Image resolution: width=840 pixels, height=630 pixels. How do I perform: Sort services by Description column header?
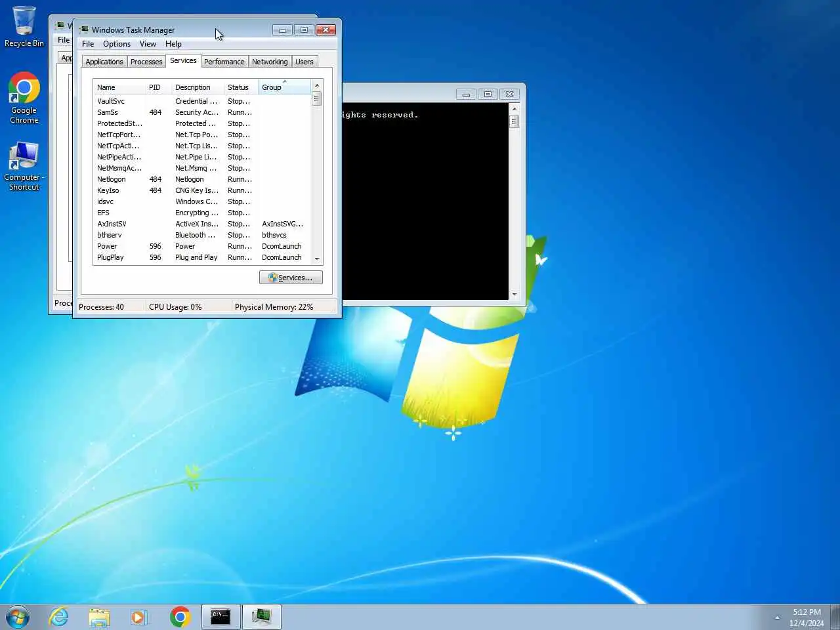pos(198,87)
